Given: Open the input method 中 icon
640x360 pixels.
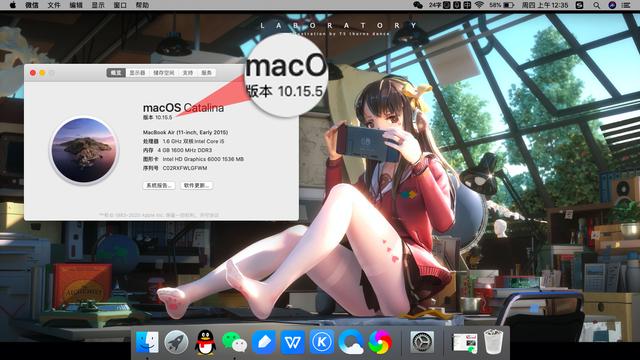Looking at the screenshot, I should coord(467,5).
